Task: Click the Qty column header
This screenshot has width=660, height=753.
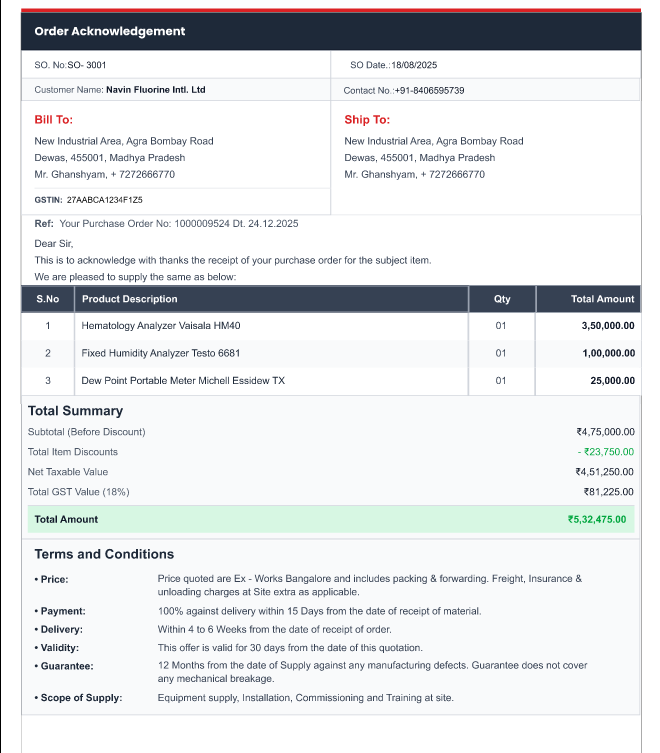Action: tap(502, 299)
